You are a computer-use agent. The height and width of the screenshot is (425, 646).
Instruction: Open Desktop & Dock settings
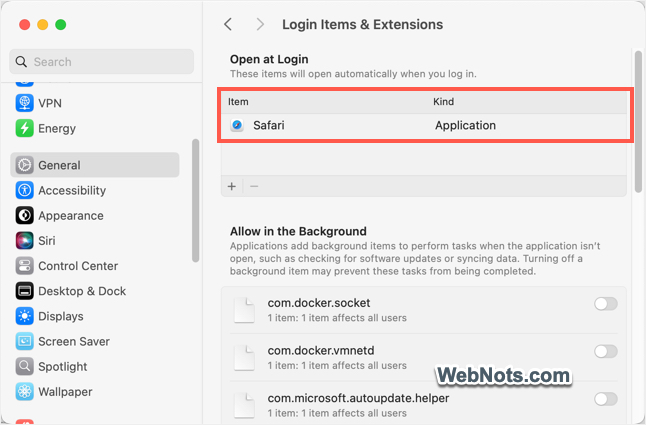(95, 291)
